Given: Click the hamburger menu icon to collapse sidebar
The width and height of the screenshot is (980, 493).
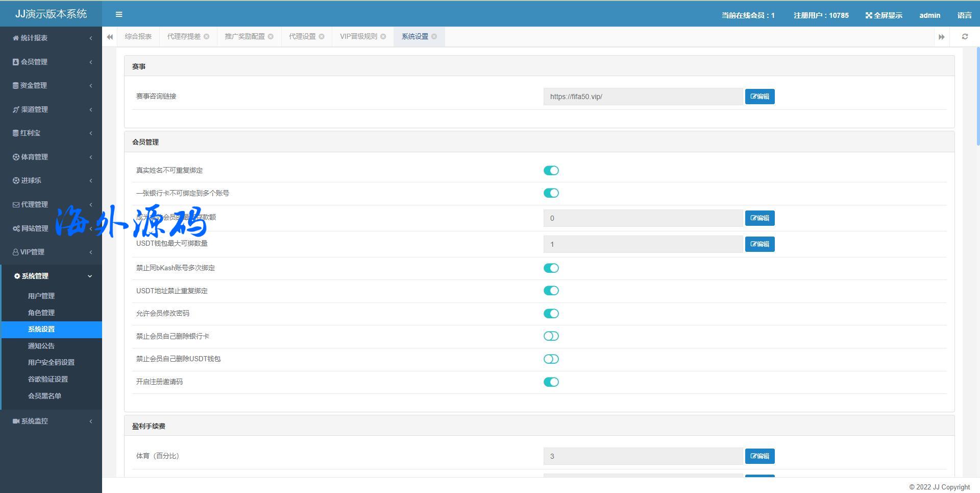Looking at the screenshot, I should [119, 14].
